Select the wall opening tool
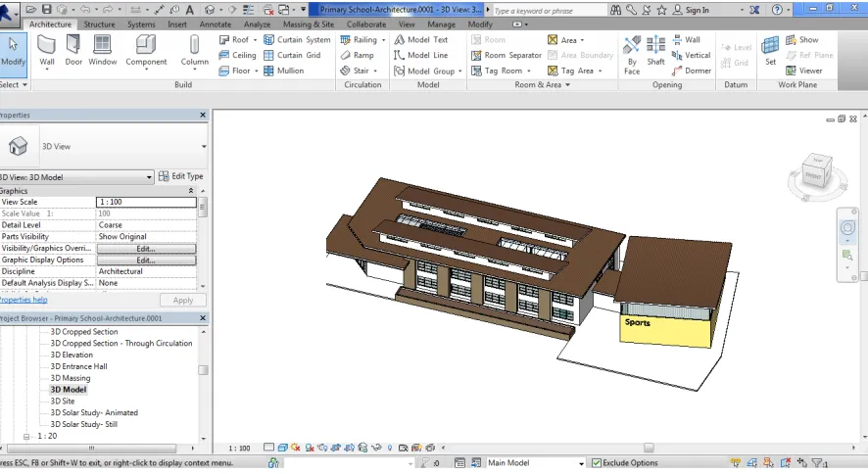This screenshot has width=868, height=474. coord(686,40)
